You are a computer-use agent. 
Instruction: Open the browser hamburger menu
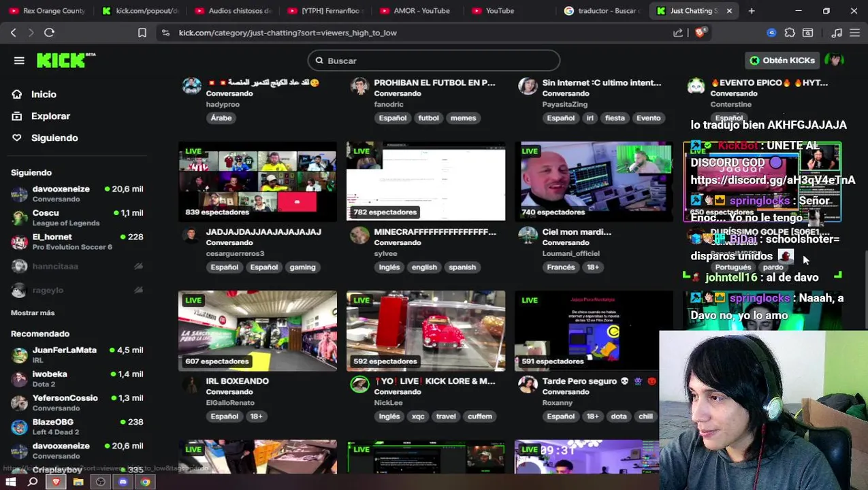(x=854, y=33)
